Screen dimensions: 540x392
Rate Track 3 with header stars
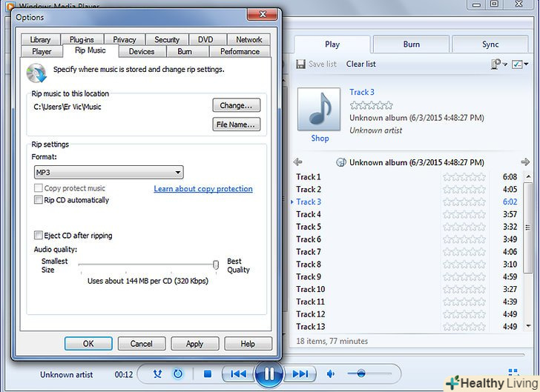[371, 105]
